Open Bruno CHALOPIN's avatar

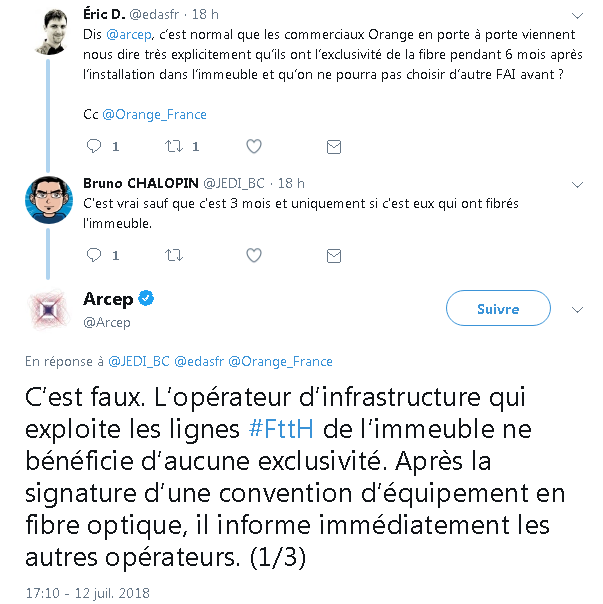[x=48, y=200]
